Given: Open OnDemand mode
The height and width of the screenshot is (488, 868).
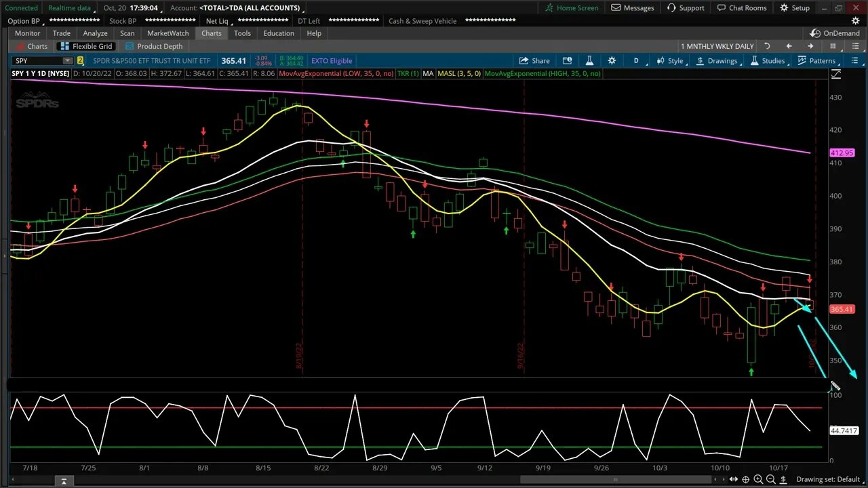Looking at the screenshot, I should (x=835, y=33).
